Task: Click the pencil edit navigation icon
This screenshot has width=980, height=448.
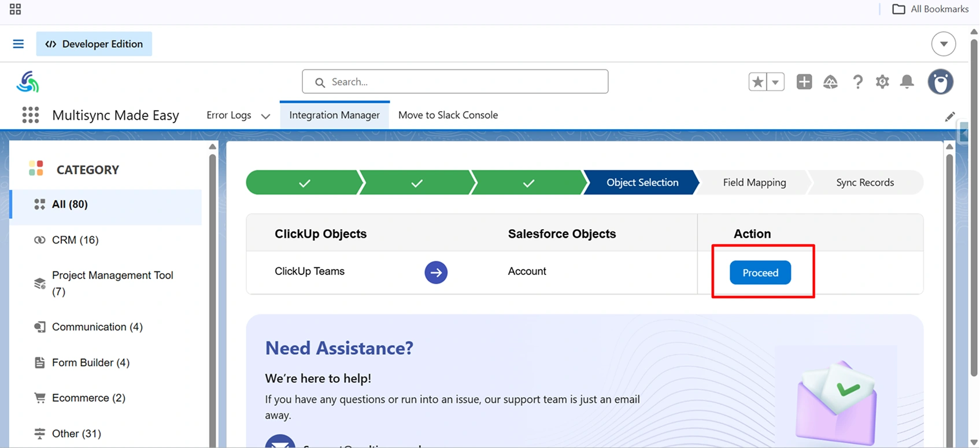Action: (x=950, y=116)
